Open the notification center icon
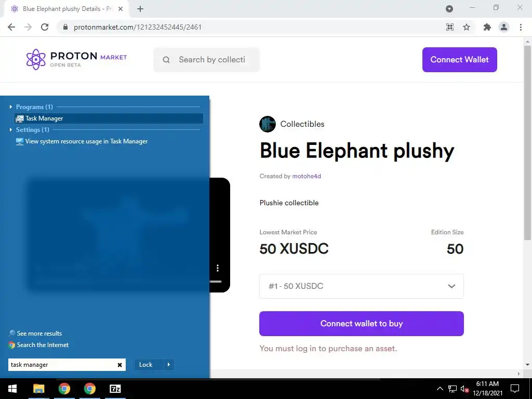532x399 pixels. click(x=515, y=389)
